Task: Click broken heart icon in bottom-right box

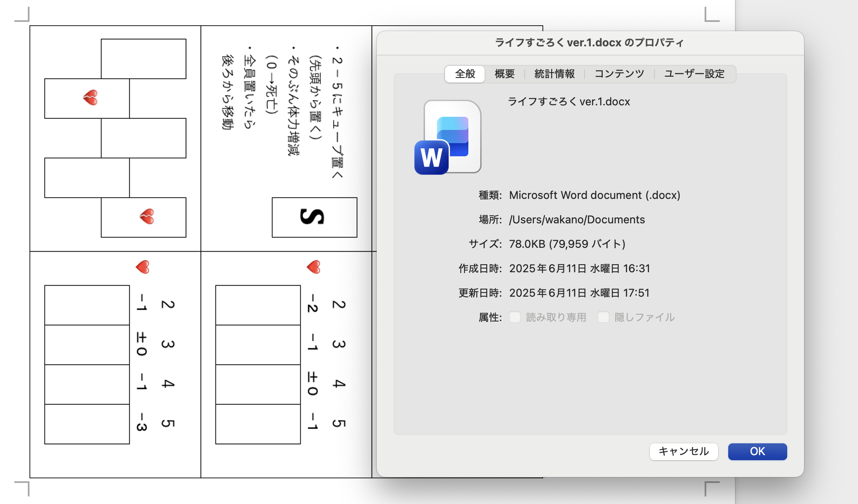Action: coord(147,217)
